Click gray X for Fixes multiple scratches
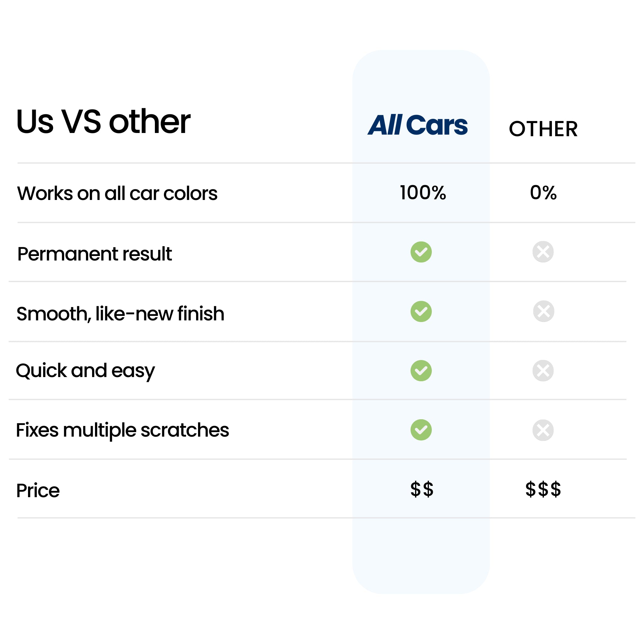644x644 pixels. click(x=543, y=430)
